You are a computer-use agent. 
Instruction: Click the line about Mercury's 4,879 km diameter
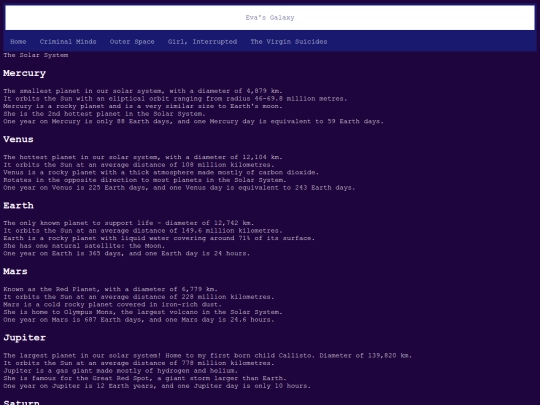143,91
